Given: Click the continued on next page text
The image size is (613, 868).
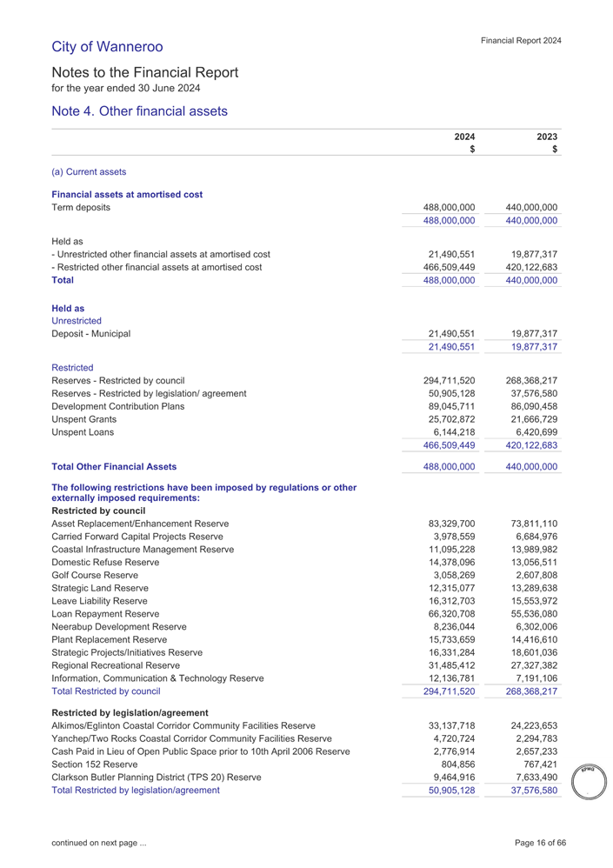Looking at the screenshot, I should click(x=99, y=843).
